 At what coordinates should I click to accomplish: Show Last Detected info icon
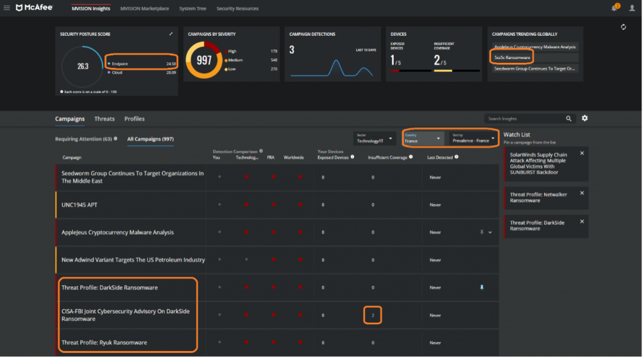tap(457, 157)
